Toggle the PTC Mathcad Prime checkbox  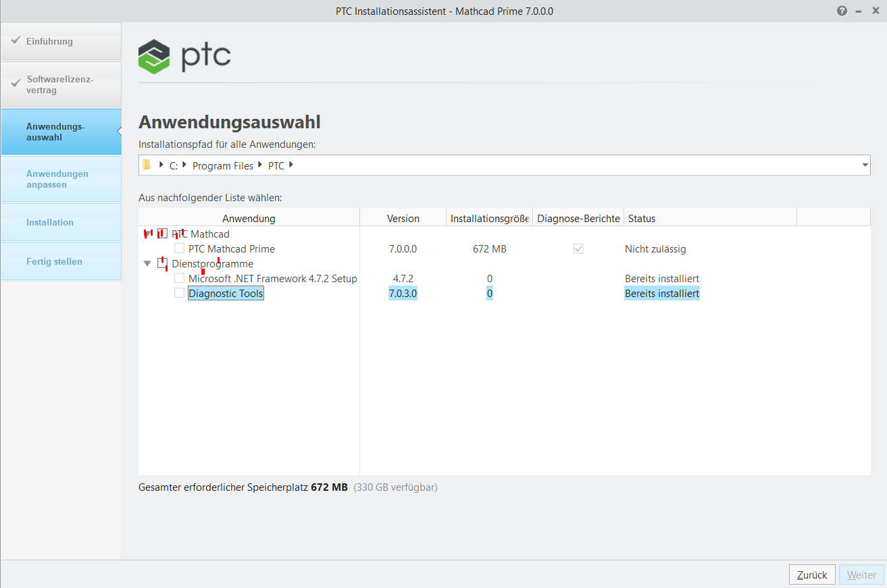pyautogui.click(x=179, y=248)
